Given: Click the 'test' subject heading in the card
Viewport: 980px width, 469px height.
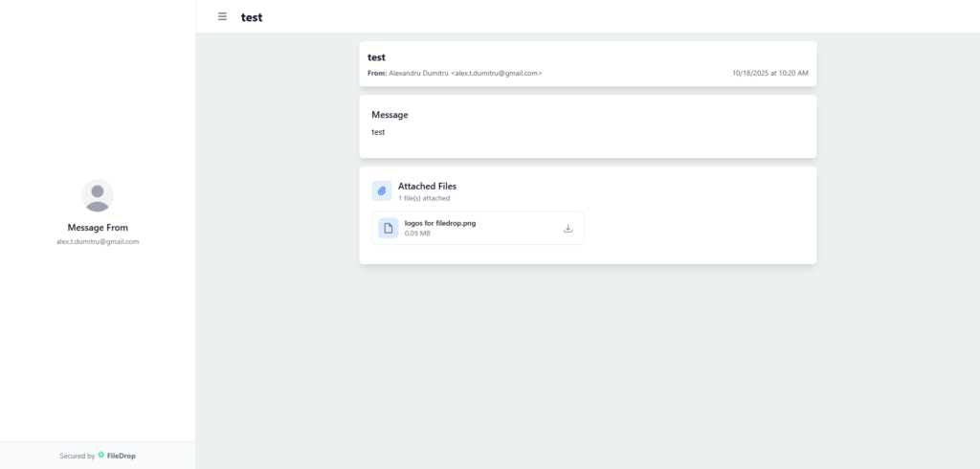Looking at the screenshot, I should pos(376,57).
